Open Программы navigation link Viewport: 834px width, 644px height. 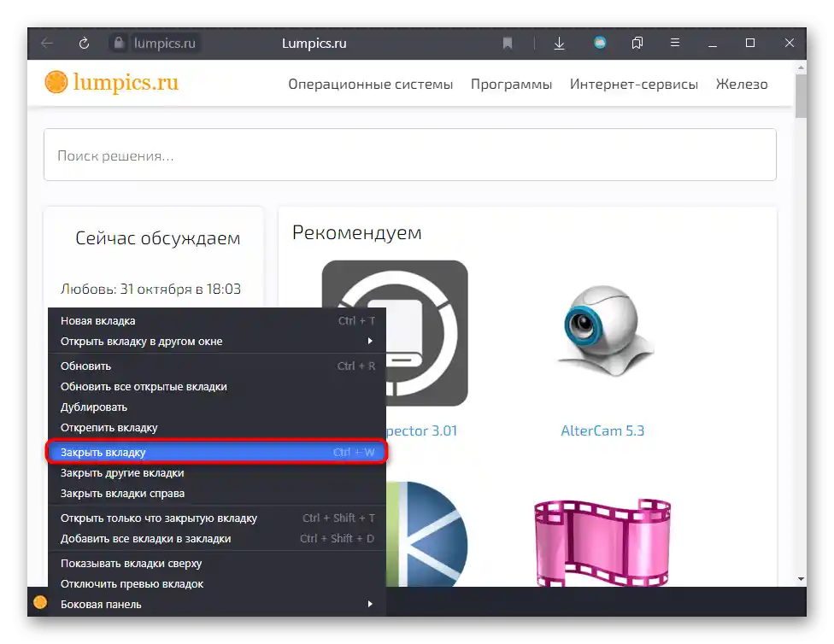click(x=512, y=84)
